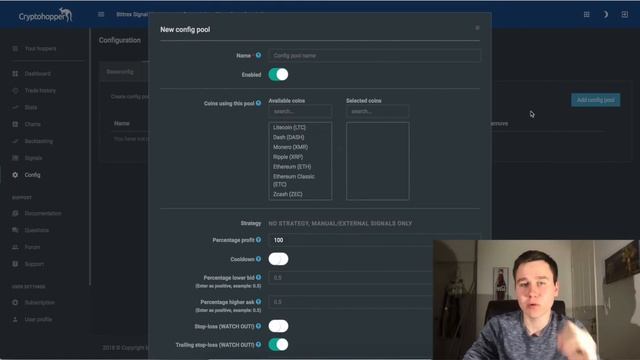Viewport: 640px width, 360px height.
Task: Click the Percentage lower bid field
Action: coord(351,278)
